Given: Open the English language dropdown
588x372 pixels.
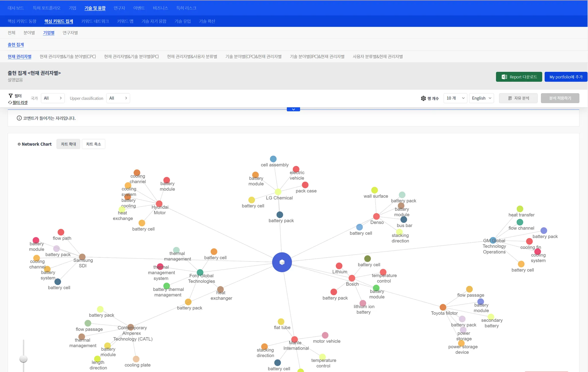Looking at the screenshot, I should click(x=481, y=98).
